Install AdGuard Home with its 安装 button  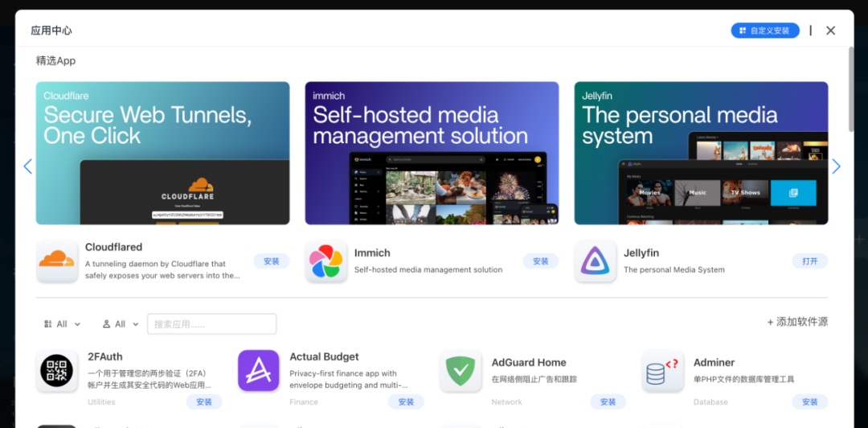click(608, 402)
